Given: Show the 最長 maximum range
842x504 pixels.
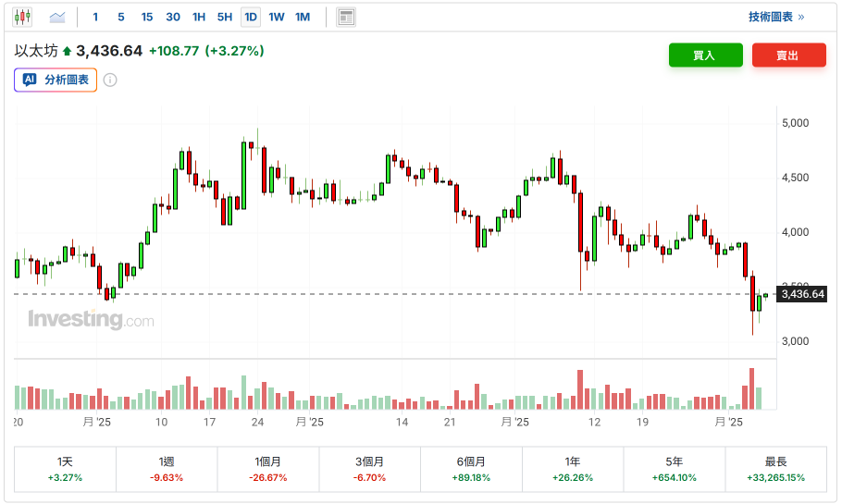Looking at the screenshot, I should click(775, 469).
